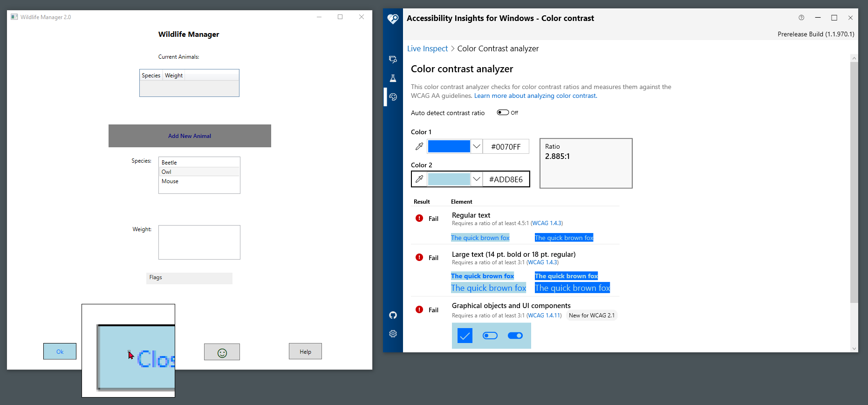Click the scrollbar down arrow in Accessibility Insights

[x=854, y=348]
